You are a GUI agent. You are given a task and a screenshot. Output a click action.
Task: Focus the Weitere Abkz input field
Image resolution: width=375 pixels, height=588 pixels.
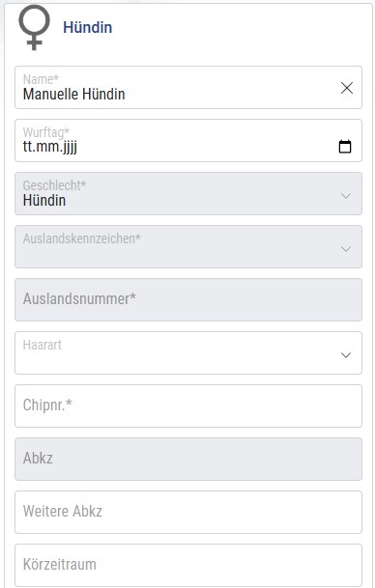point(188,513)
